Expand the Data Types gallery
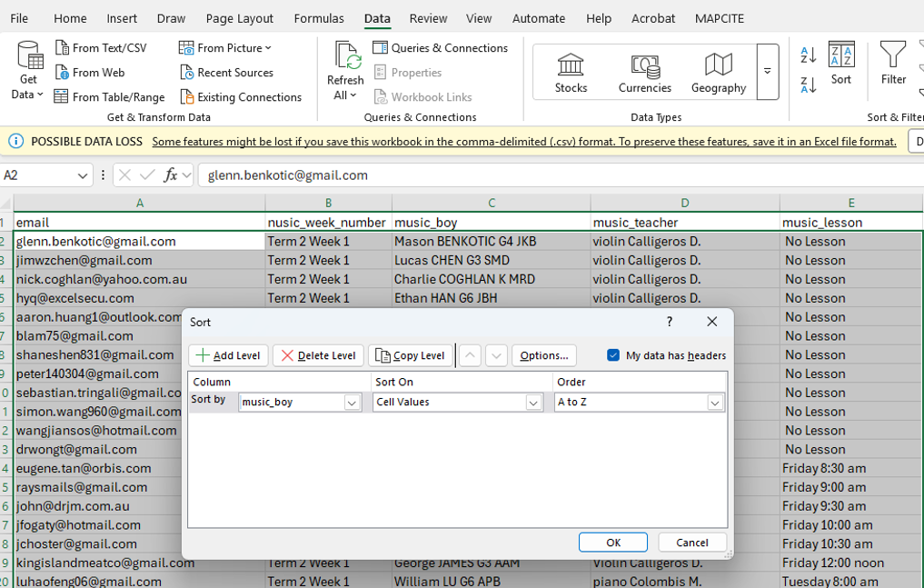 click(767, 71)
